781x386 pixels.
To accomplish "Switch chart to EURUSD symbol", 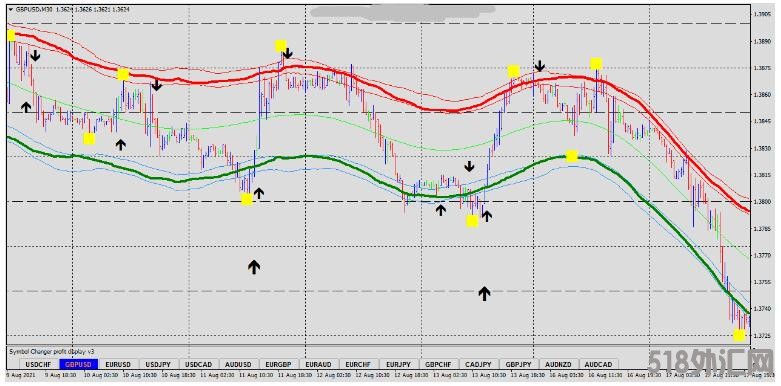I will (x=118, y=364).
